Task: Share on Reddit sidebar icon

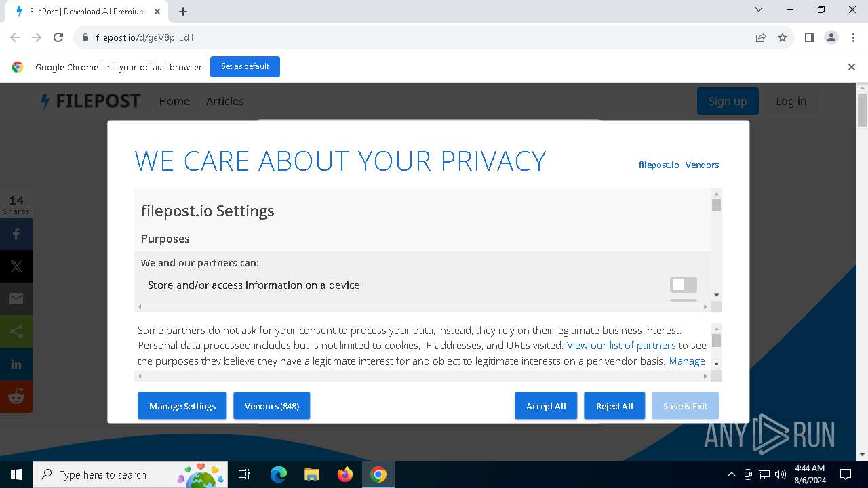Action: [16, 396]
